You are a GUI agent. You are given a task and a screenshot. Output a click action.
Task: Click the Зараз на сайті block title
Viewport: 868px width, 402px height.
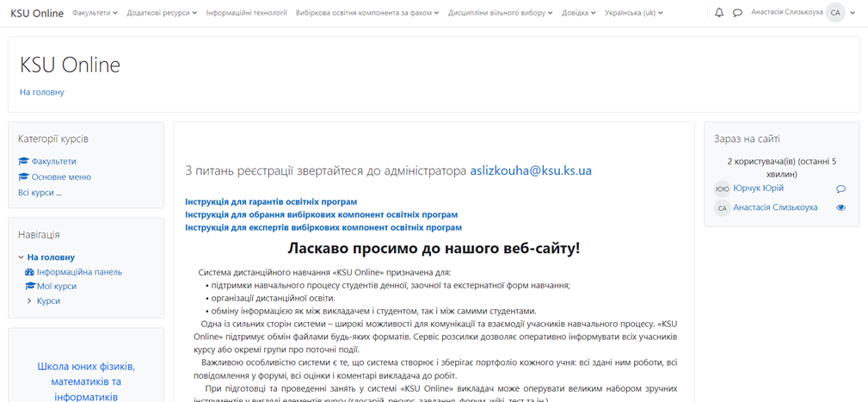click(x=748, y=139)
